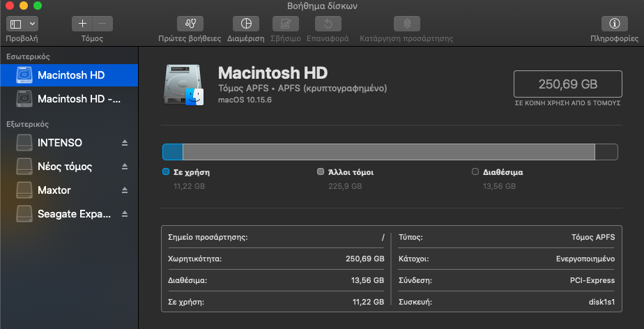Click the macOS 10.15.6 version text

coord(245,100)
